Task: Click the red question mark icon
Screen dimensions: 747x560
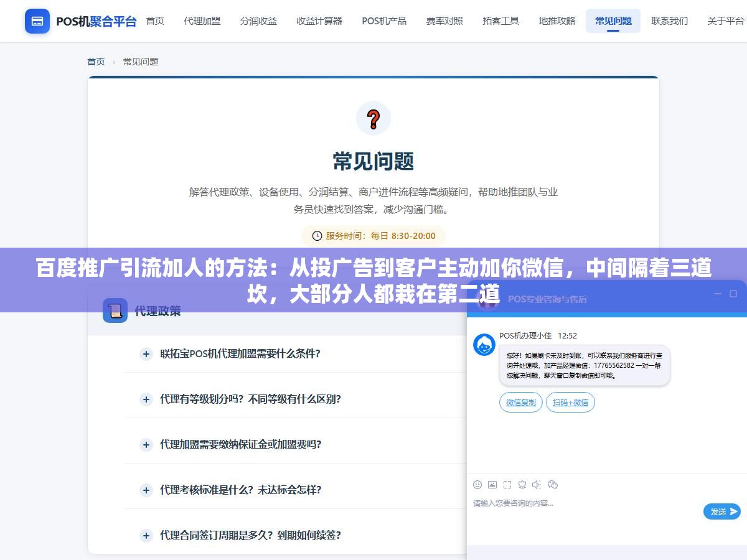Action: click(374, 118)
